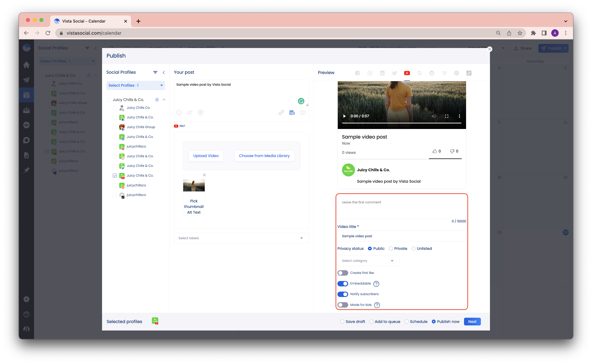Screen dimensions: 592x364
Task: Switch preview to LinkedIn tab
Action: [382, 73]
